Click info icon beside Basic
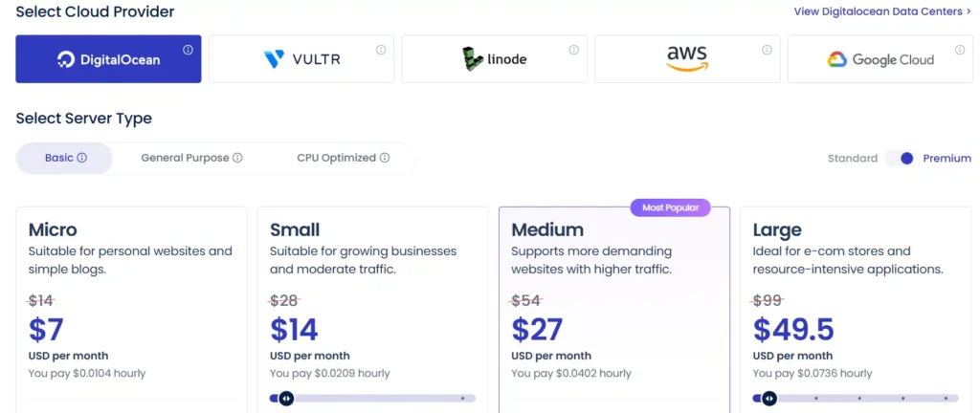 tap(82, 158)
